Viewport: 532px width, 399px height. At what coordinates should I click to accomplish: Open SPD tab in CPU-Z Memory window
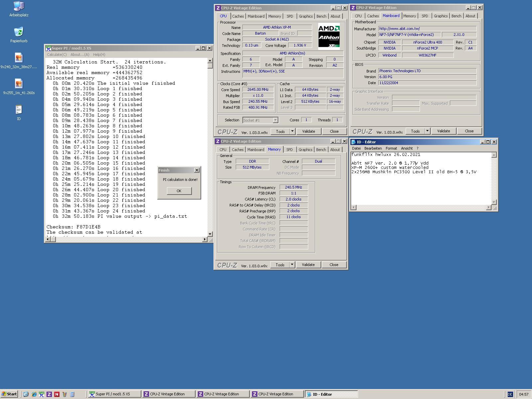coord(290,150)
